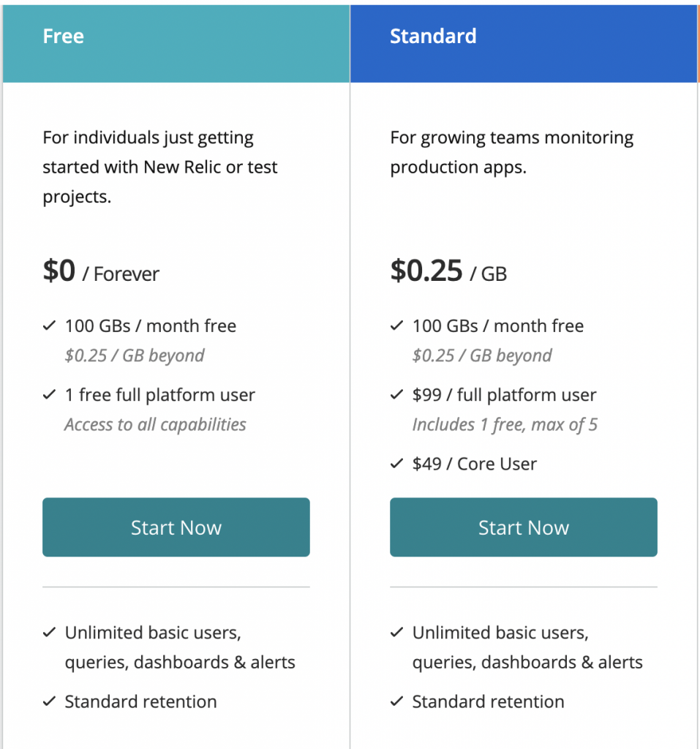The height and width of the screenshot is (749, 700).
Task: Click checkmark beside 1 free full platform user
Action: (x=49, y=394)
